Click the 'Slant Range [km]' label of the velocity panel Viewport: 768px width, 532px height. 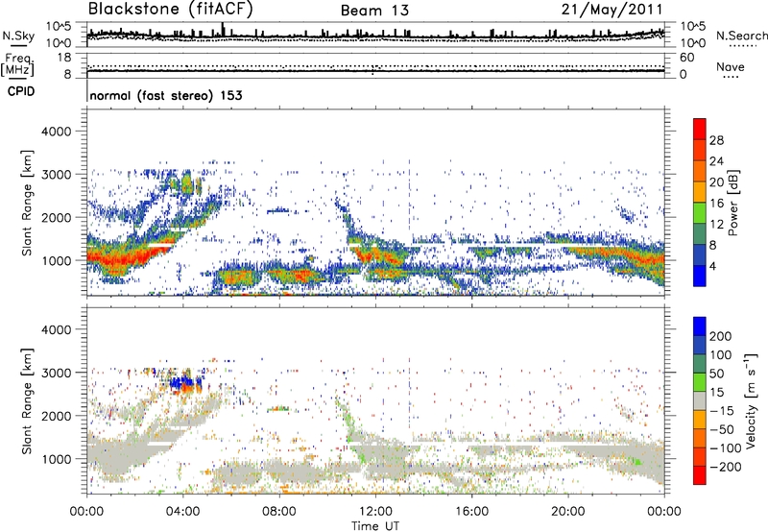point(28,401)
